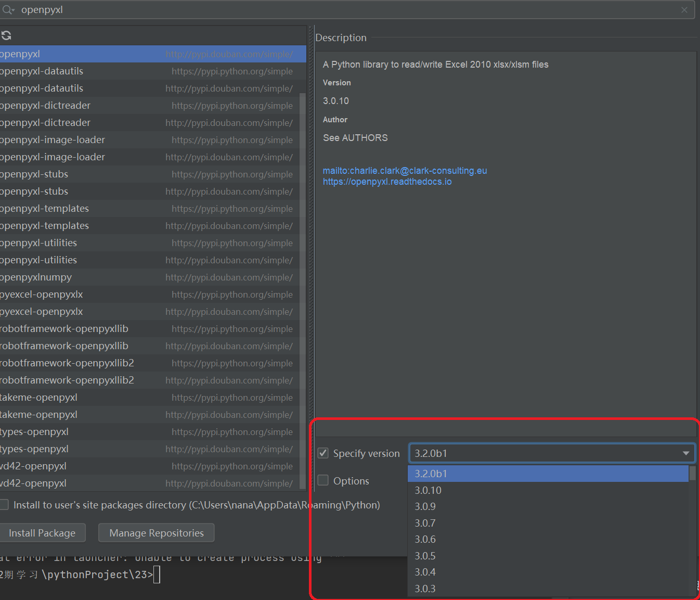
Task: Select types-openpyxl from pypi.douban.com
Action: point(150,449)
